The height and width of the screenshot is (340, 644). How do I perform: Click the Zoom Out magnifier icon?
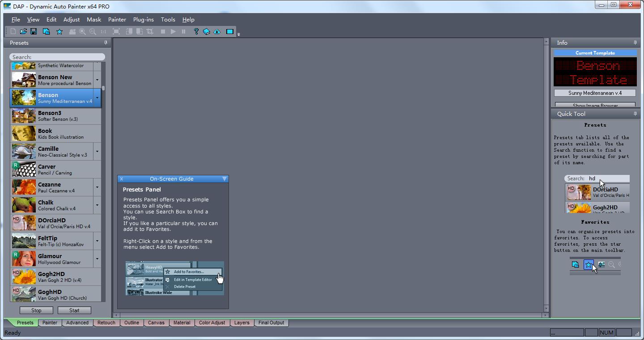click(x=93, y=32)
